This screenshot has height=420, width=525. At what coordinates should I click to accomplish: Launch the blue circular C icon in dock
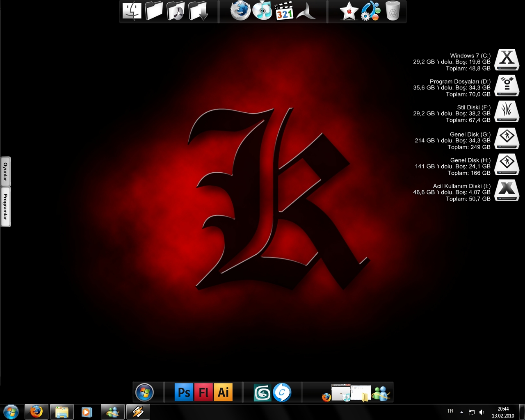[x=282, y=393]
